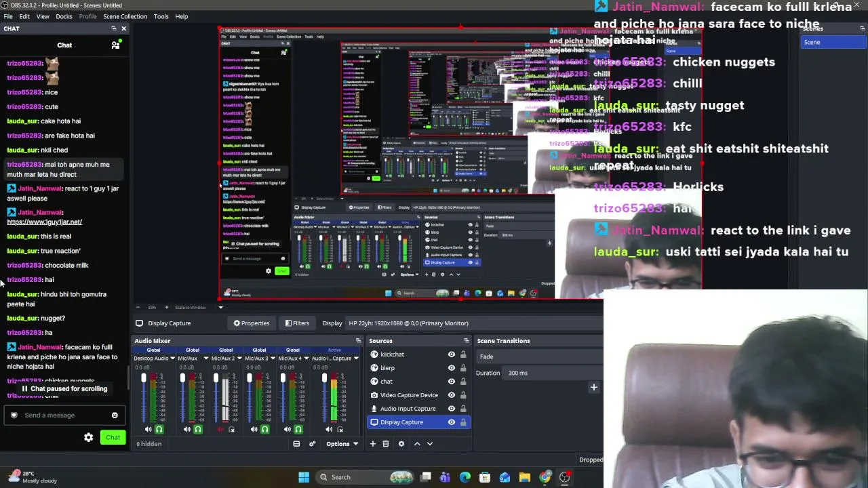Screen dimensions: 868x488
Task: Open the Display monitor dropdown
Action: pyautogui.click(x=474, y=323)
